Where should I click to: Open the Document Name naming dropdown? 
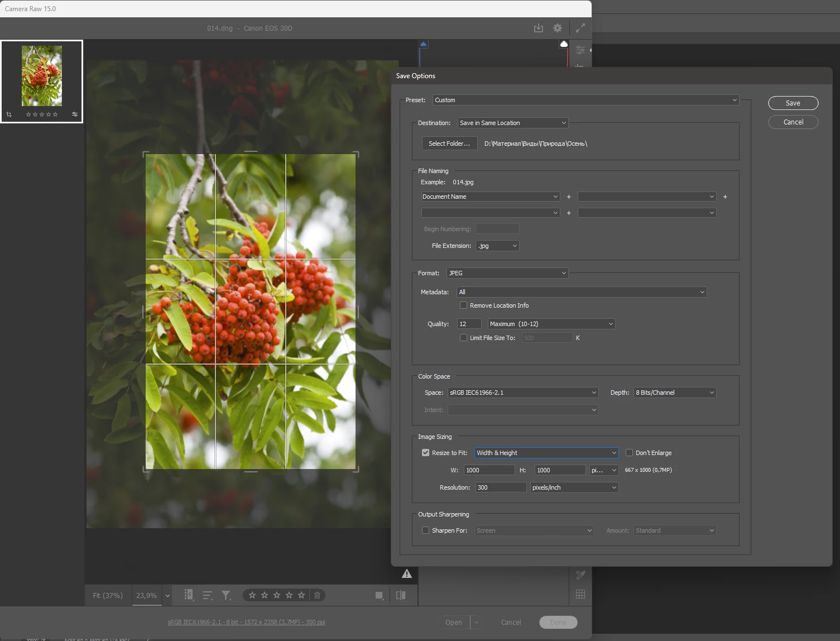490,197
